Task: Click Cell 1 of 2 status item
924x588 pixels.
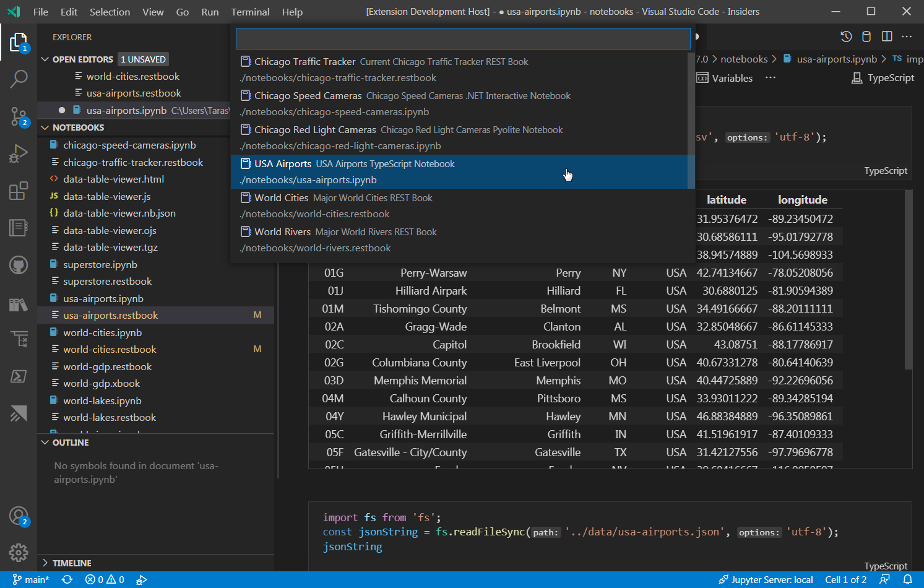Action: [x=845, y=580]
